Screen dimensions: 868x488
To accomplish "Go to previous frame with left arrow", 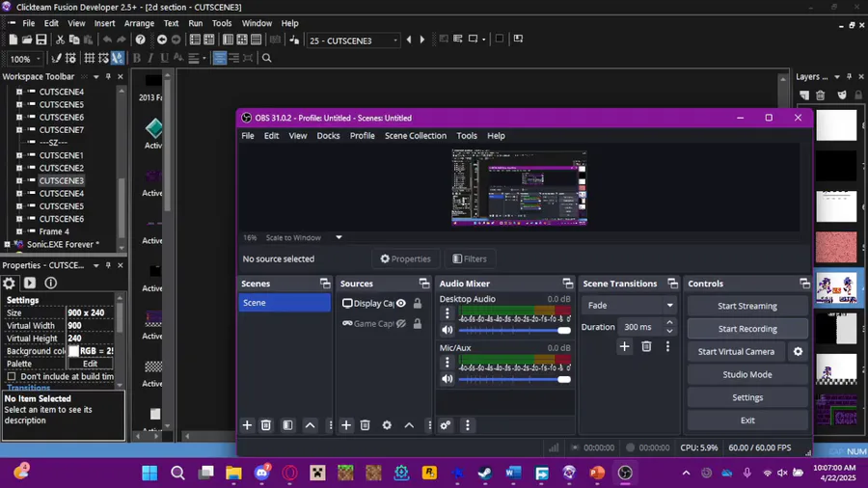I will coord(409,40).
